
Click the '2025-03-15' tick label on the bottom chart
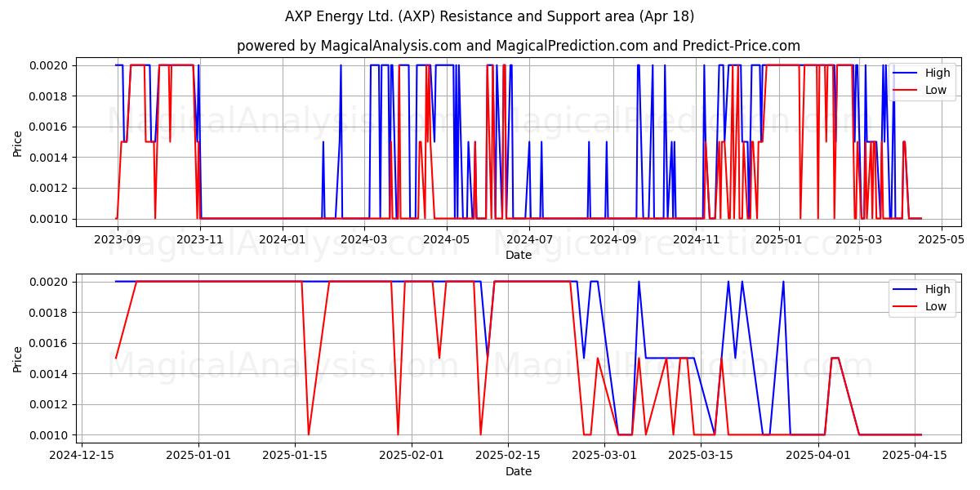(701, 457)
